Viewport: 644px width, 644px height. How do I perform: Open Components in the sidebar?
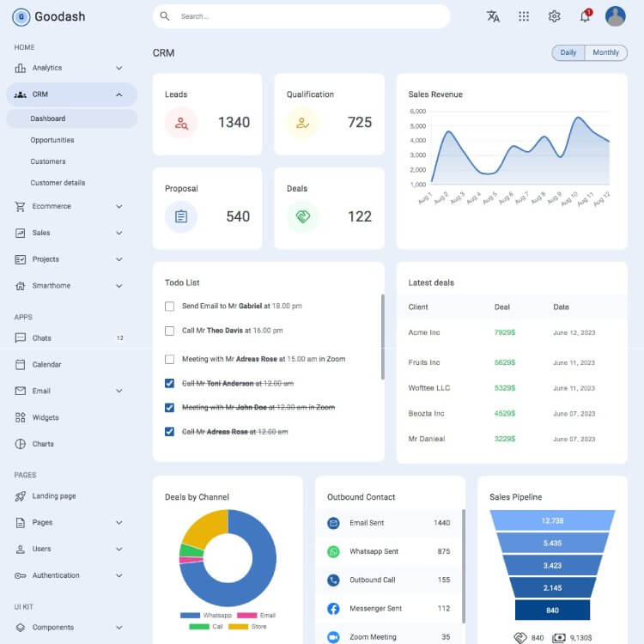[x=72, y=627]
